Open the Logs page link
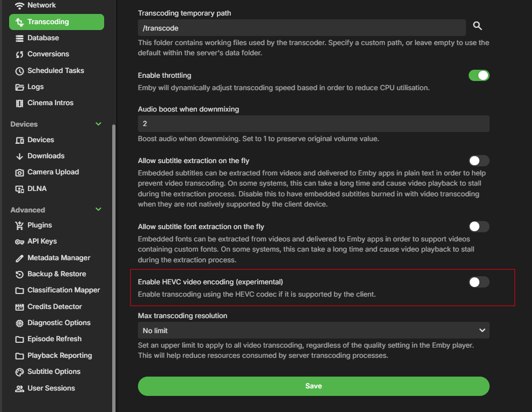This screenshot has height=412, width=532. coord(35,87)
